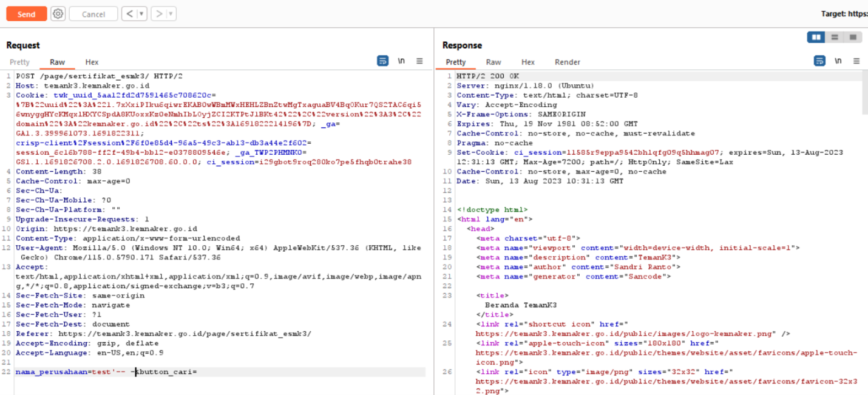Switch Request view to Pretty tab

tap(19, 62)
